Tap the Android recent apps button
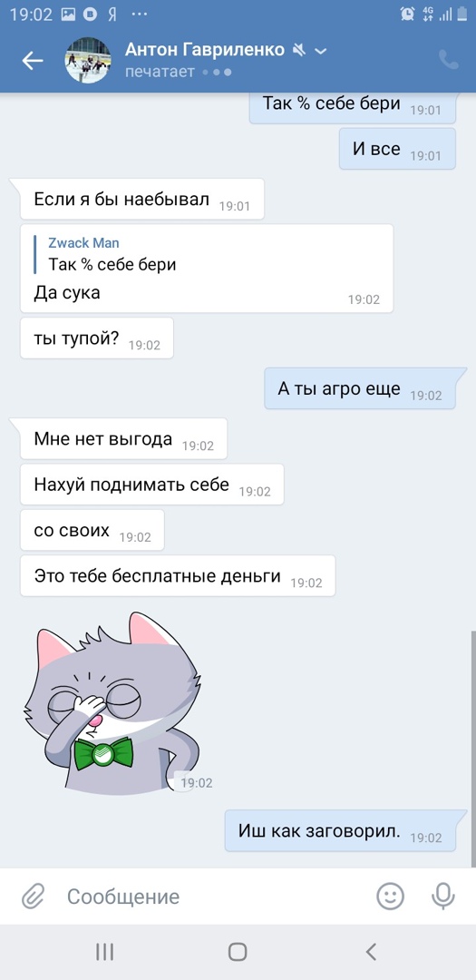This screenshot has width=476, height=980. (104, 952)
